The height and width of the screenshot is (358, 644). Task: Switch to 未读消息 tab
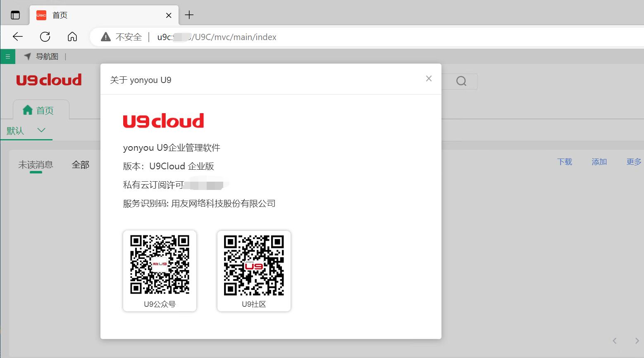[x=36, y=165]
